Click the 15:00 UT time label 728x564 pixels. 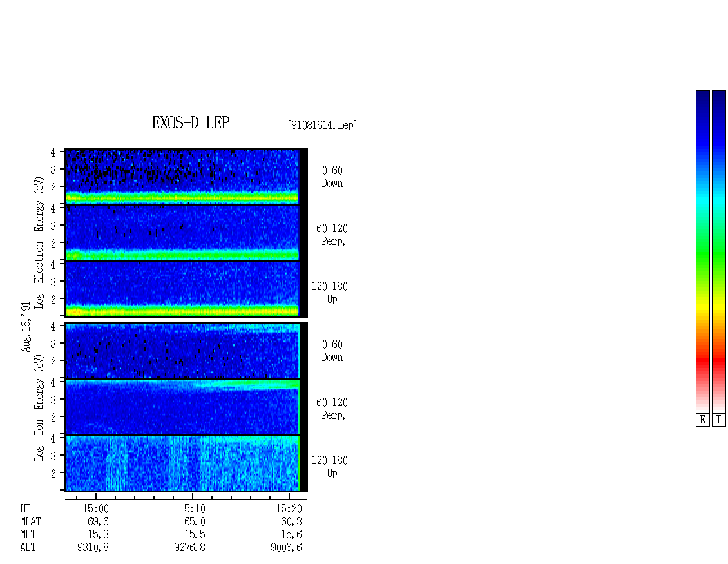click(95, 509)
